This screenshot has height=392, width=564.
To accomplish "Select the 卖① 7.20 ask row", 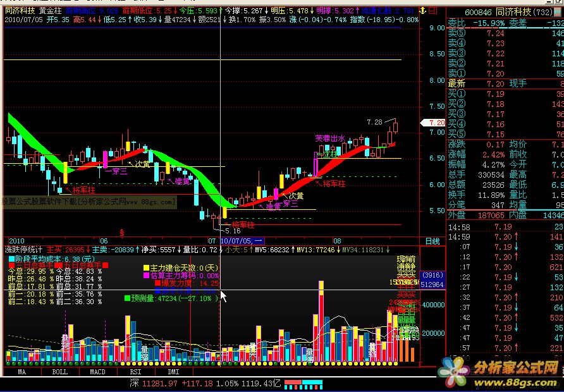I will tap(506, 73).
